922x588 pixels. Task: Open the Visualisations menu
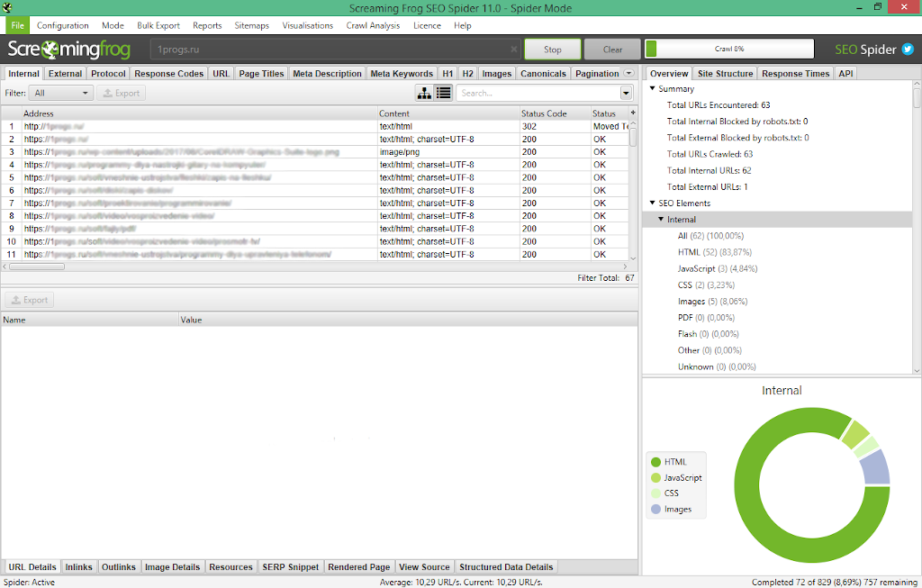click(x=308, y=25)
